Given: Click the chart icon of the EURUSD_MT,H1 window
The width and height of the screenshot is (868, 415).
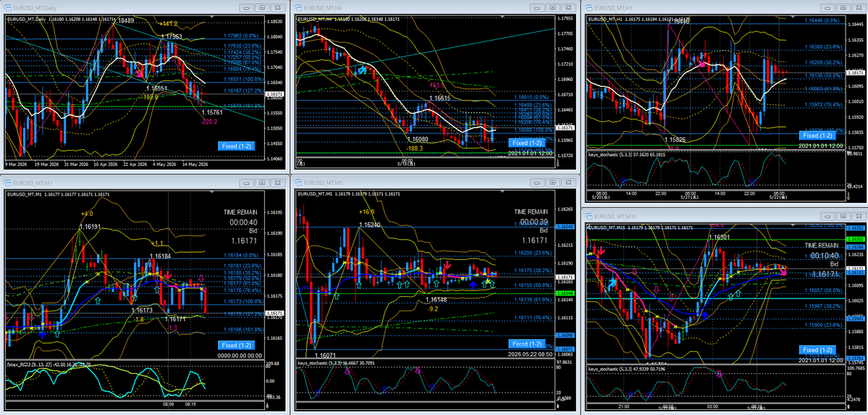Looking at the screenshot, I should pos(589,7).
